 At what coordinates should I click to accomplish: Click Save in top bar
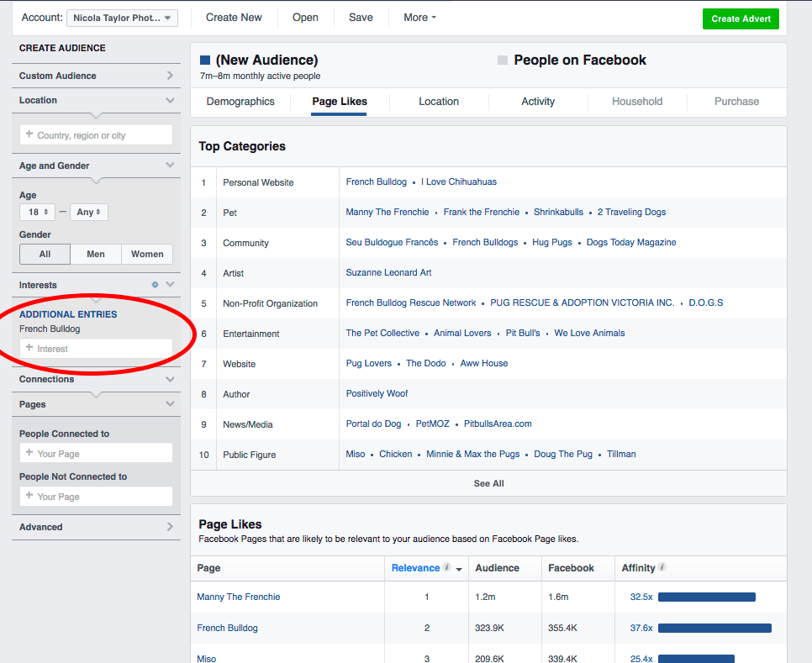click(x=361, y=18)
